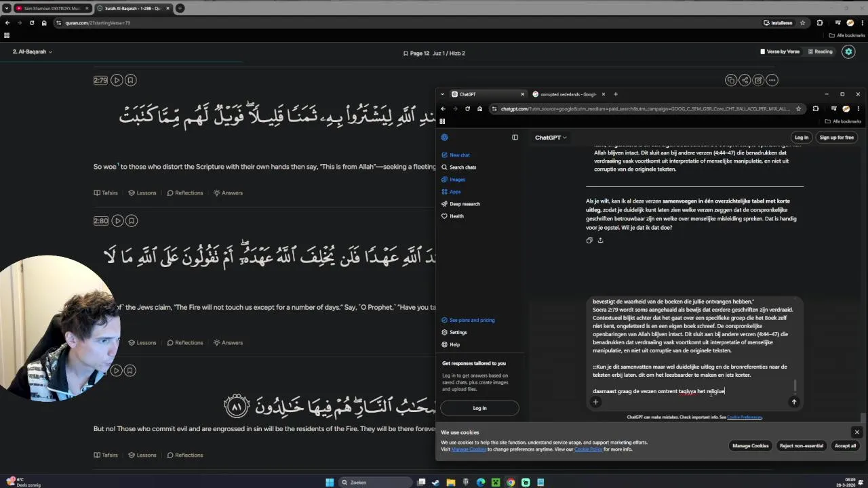868x488 pixels.
Task: Click the quran.com address bar
Action: tap(407, 23)
